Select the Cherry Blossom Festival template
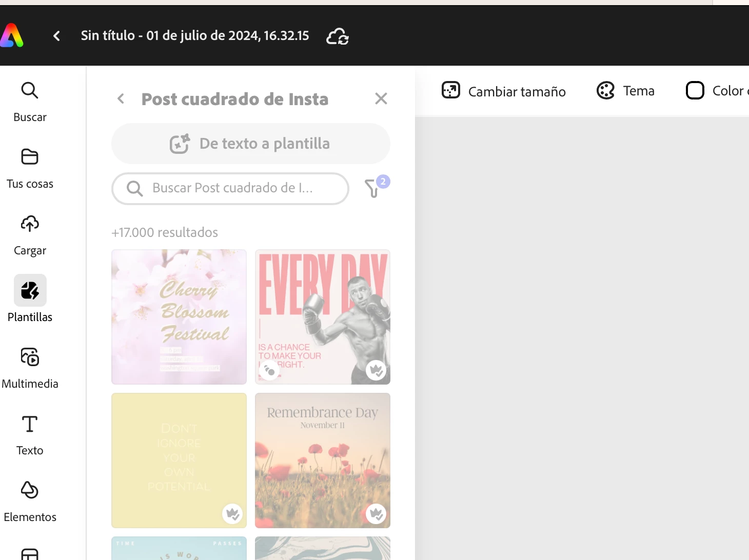The height and width of the screenshot is (560, 749). (179, 317)
